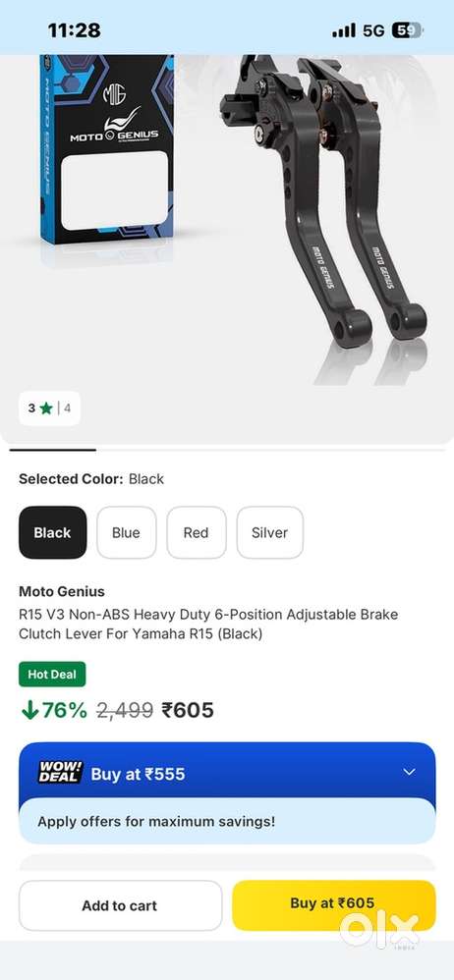Tap the Add to cart button
Viewport: 454px width, 980px height.
120,905
